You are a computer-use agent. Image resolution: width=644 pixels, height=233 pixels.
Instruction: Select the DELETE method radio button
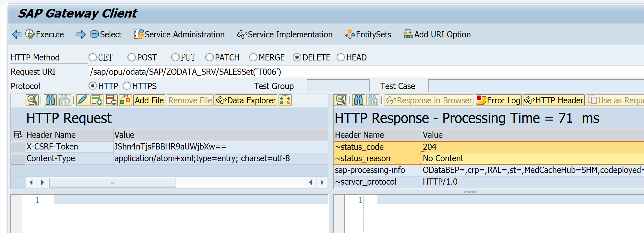[297, 58]
